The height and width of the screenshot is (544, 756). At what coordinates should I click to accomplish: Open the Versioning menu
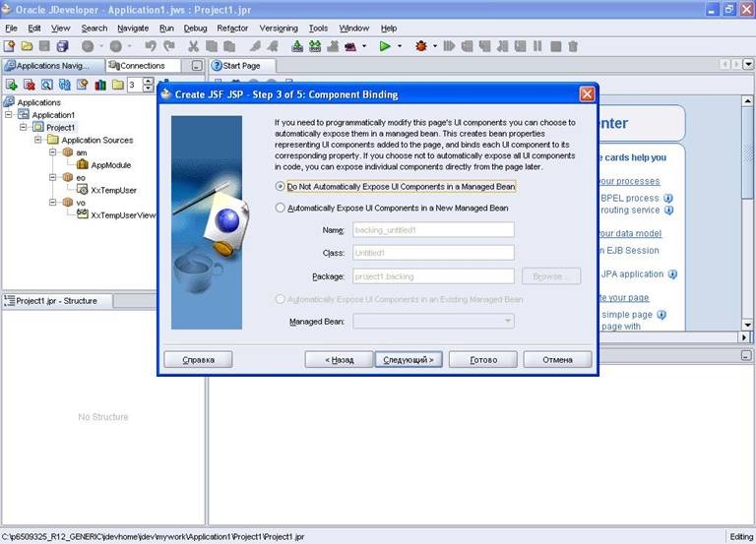[x=279, y=29]
